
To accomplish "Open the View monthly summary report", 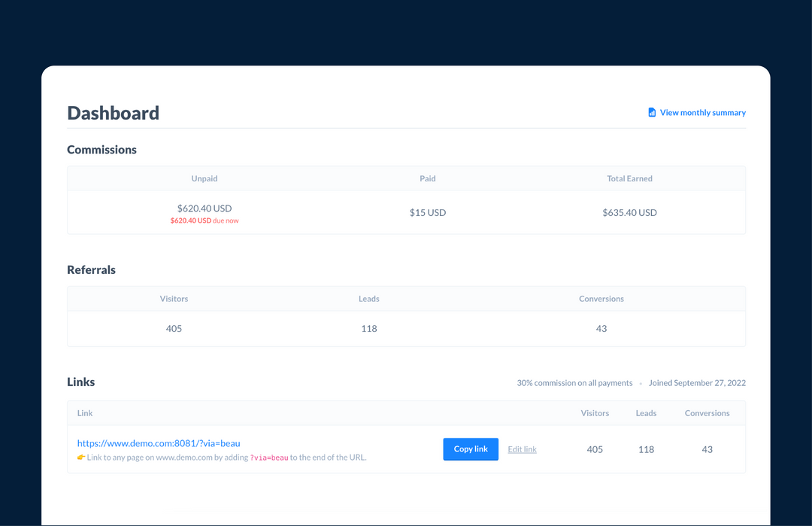I will pyautogui.click(x=702, y=112).
